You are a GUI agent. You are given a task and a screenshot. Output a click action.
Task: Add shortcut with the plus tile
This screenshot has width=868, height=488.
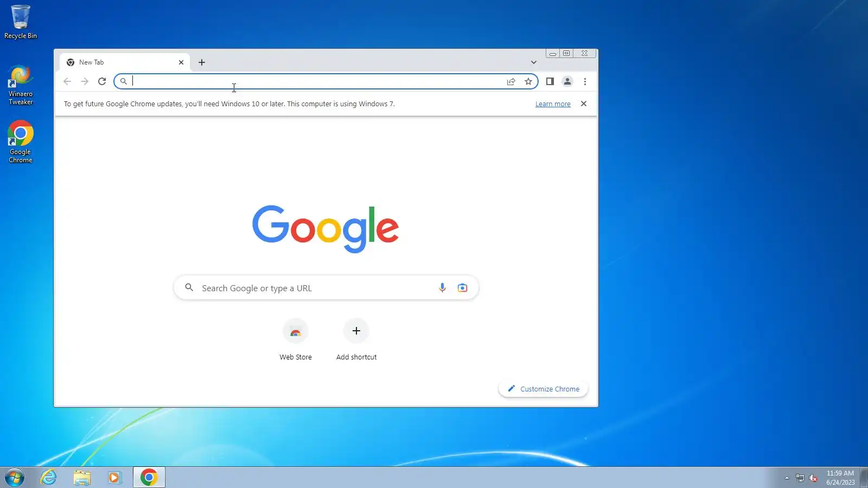point(356,340)
